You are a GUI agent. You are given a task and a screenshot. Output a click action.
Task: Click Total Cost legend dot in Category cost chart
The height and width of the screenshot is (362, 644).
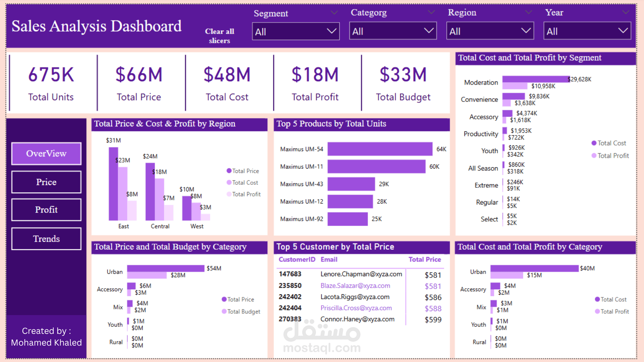pyautogui.click(x=597, y=299)
